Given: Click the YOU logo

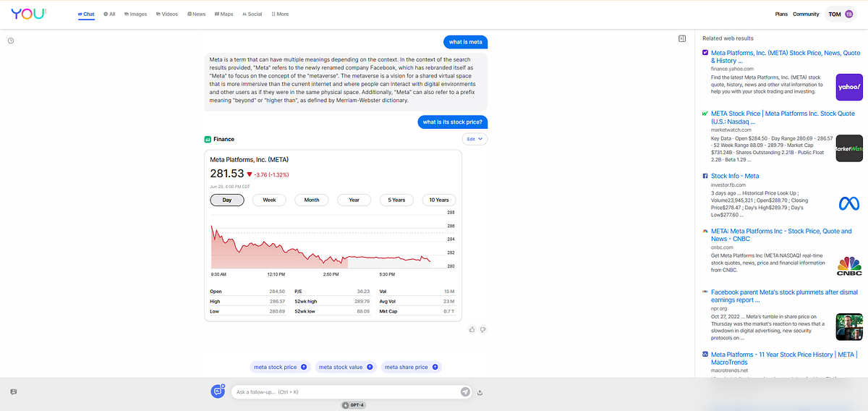Looking at the screenshot, I should click(x=29, y=14).
